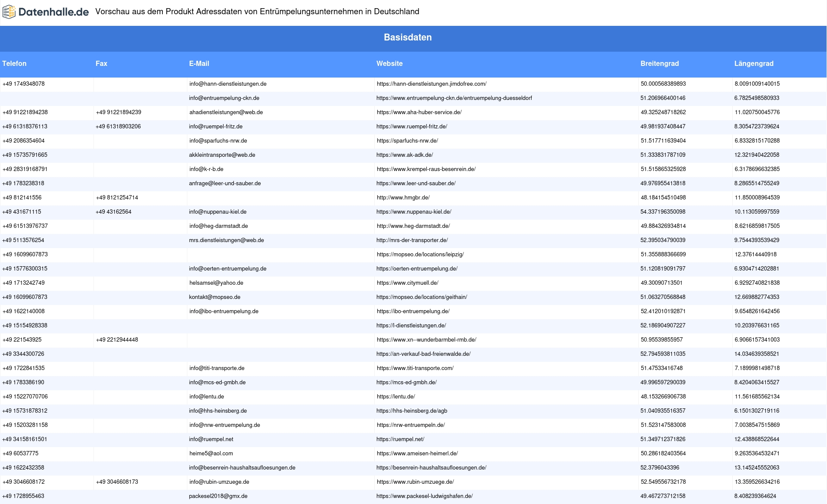
Task: Click email info@oerten-entruempelung.de
Action: [x=228, y=269]
